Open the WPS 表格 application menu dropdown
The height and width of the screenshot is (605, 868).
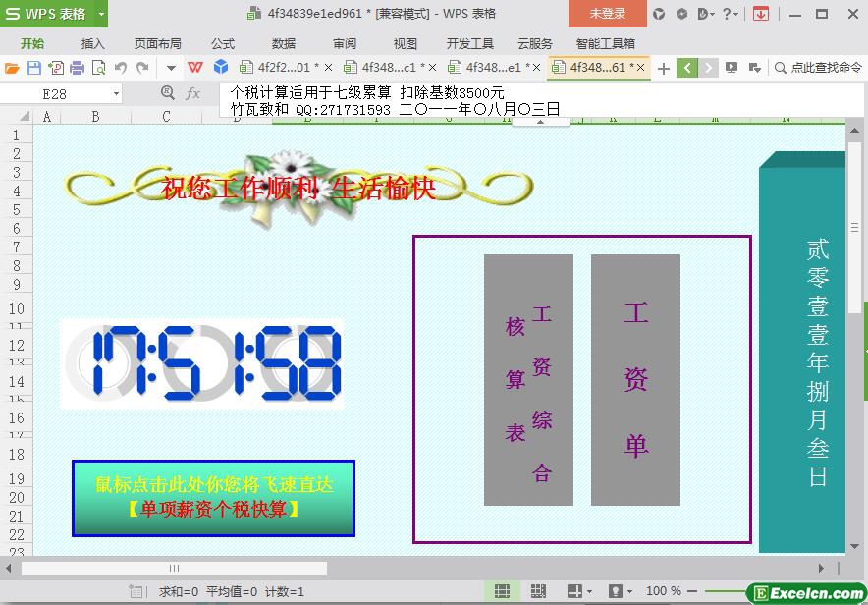(101, 14)
